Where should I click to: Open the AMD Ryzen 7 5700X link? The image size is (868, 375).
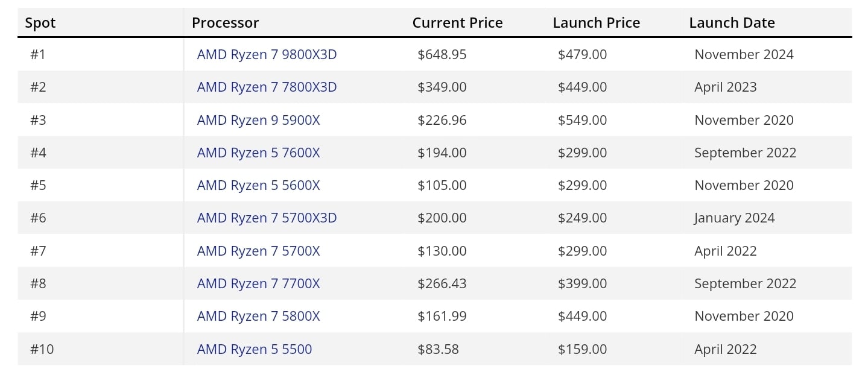coord(258,251)
